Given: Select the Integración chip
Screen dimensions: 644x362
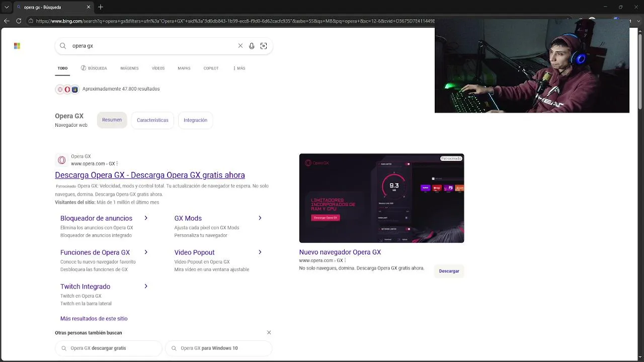Looking at the screenshot, I should tap(195, 120).
